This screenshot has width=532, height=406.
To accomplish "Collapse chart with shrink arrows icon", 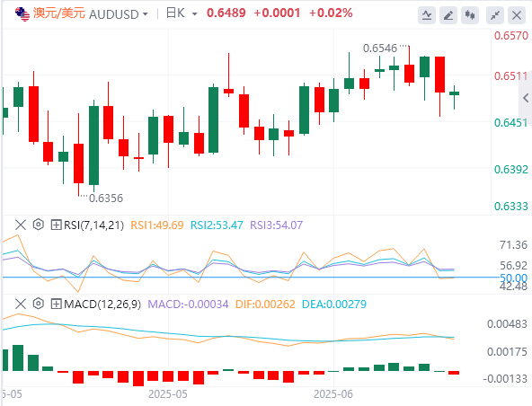I will [x=495, y=15].
